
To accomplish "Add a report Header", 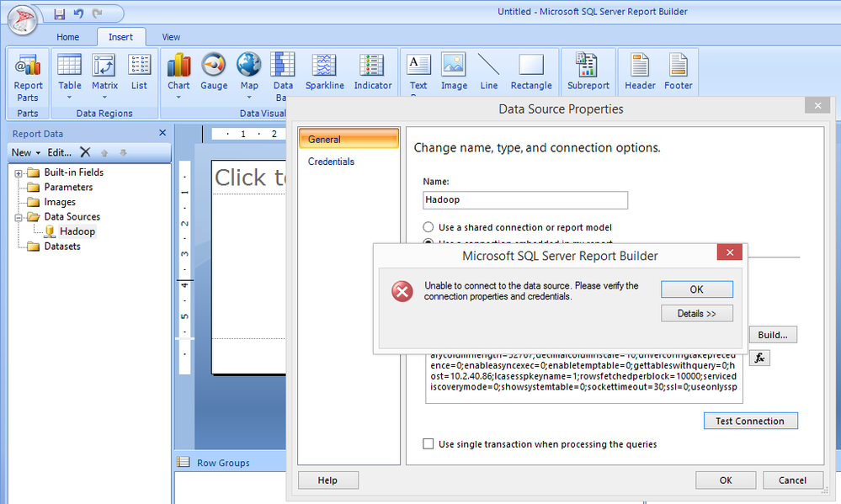I will point(640,72).
